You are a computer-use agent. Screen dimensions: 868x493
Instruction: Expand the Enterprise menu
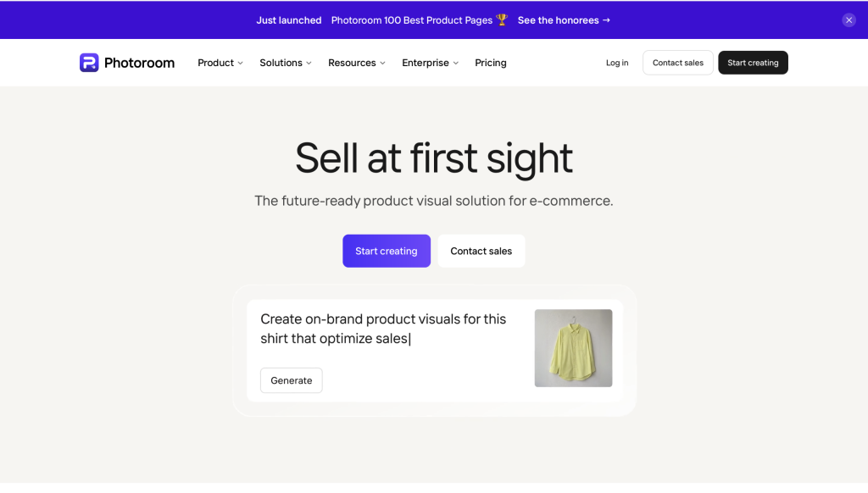(x=430, y=63)
